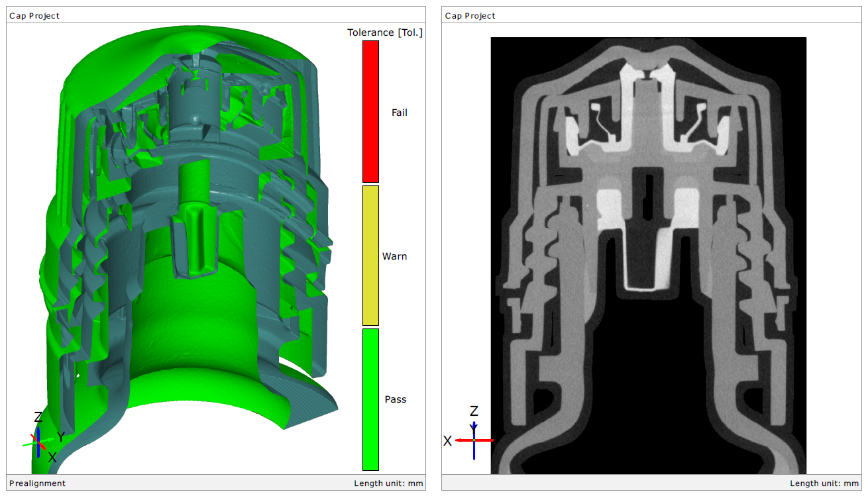Select the Cap Project title of the 3D view

pyautogui.click(x=34, y=16)
